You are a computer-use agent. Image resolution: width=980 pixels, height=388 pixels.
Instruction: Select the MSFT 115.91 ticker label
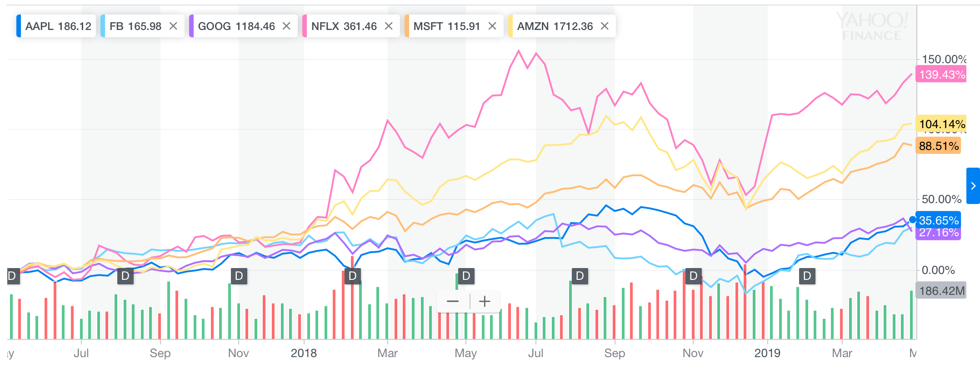447,26
